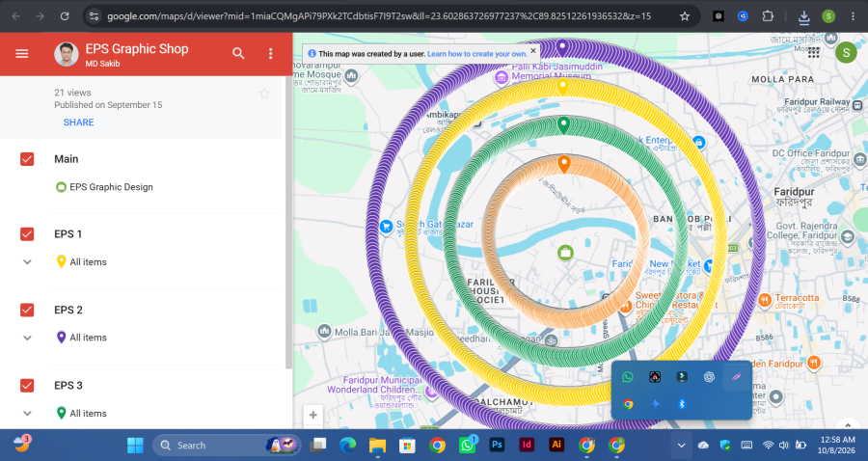Image resolution: width=868 pixels, height=461 pixels.
Task: Click the purple pin atop the outer ring
Action: click(x=562, y=47)
